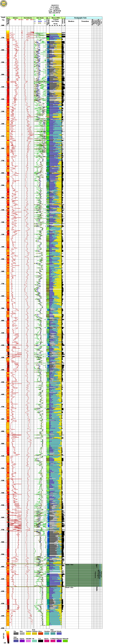Image resolution: width=133 pixels, height=644 pixels.
Task: Click the 2000 depth label
Action: point(2,75)
